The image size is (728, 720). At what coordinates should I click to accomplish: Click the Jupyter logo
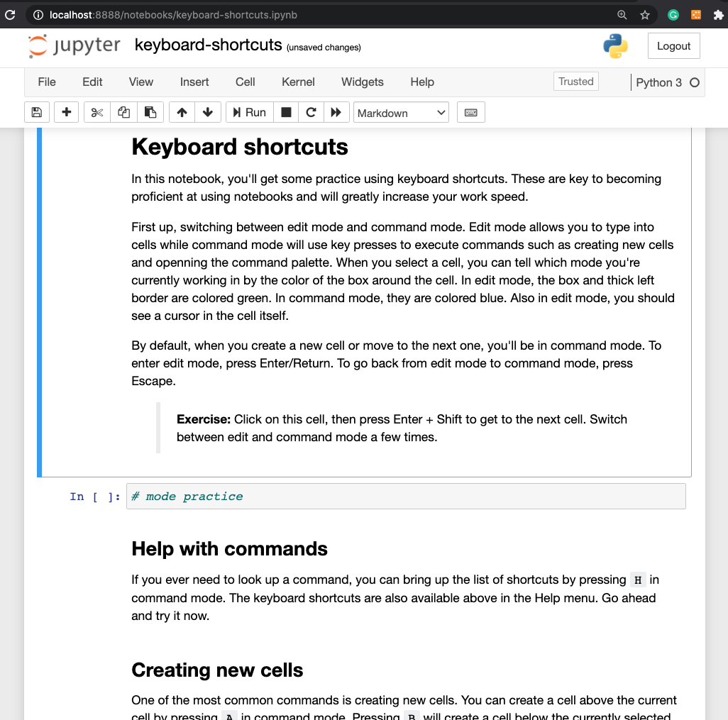point(74,45)
